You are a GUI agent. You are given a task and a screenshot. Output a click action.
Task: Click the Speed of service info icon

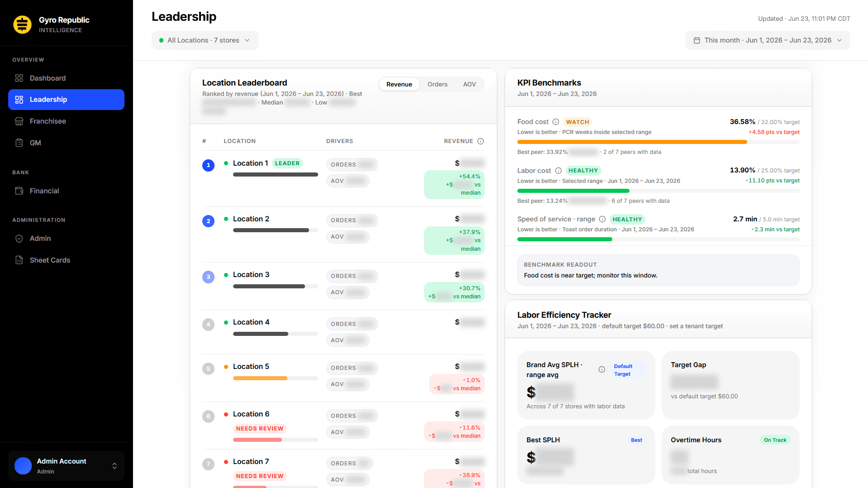pos(602,219)
